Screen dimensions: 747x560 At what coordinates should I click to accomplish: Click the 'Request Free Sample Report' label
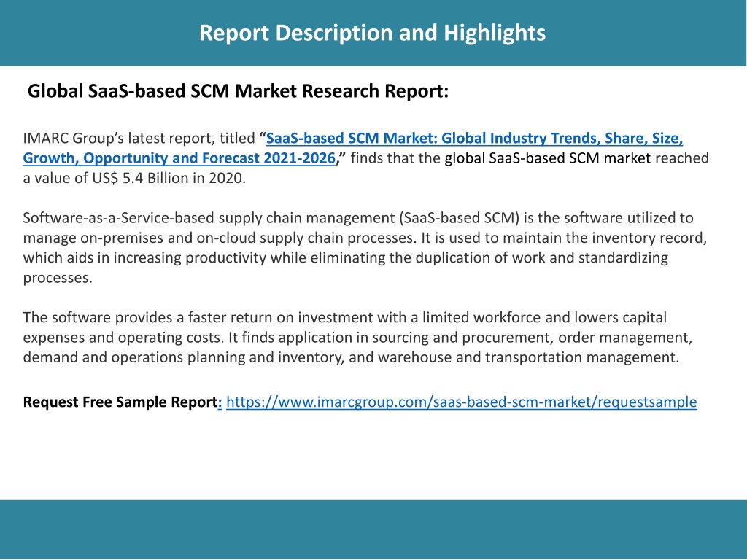click(120, 402)
